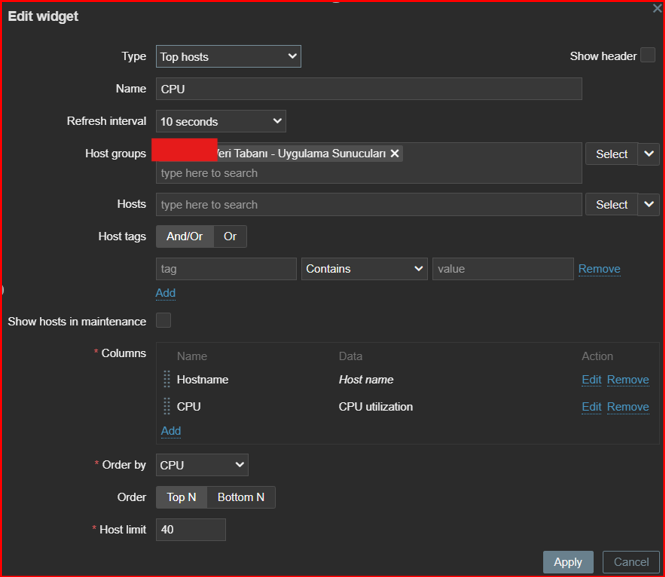Select And/Or host tags mode
Image resolution: width=665 pixels, height=577 pixels.
[x=184, y=237]
